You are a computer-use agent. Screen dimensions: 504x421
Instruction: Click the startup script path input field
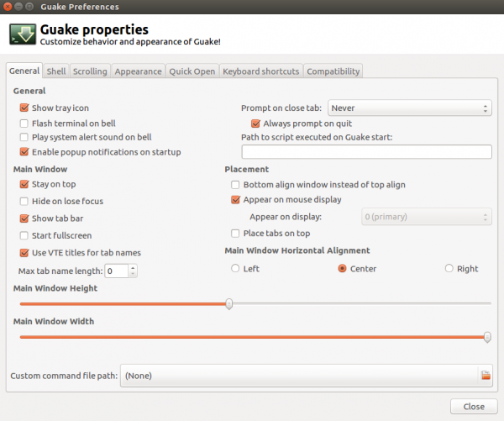tap(366, 152)
